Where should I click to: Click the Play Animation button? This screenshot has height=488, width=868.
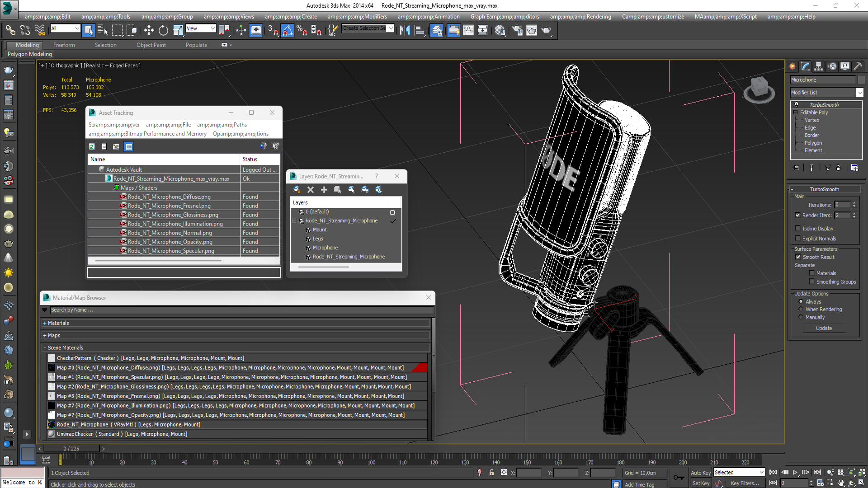pos(795,473)
